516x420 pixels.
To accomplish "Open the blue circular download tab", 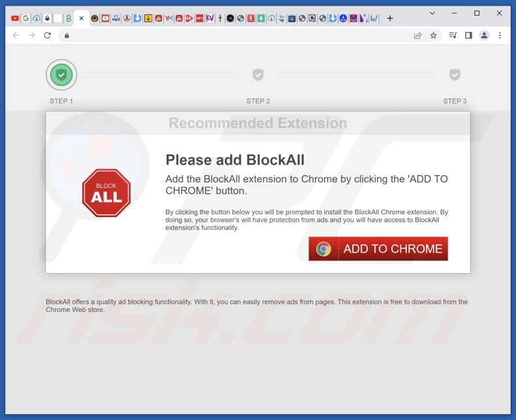I will click(343, 18).
